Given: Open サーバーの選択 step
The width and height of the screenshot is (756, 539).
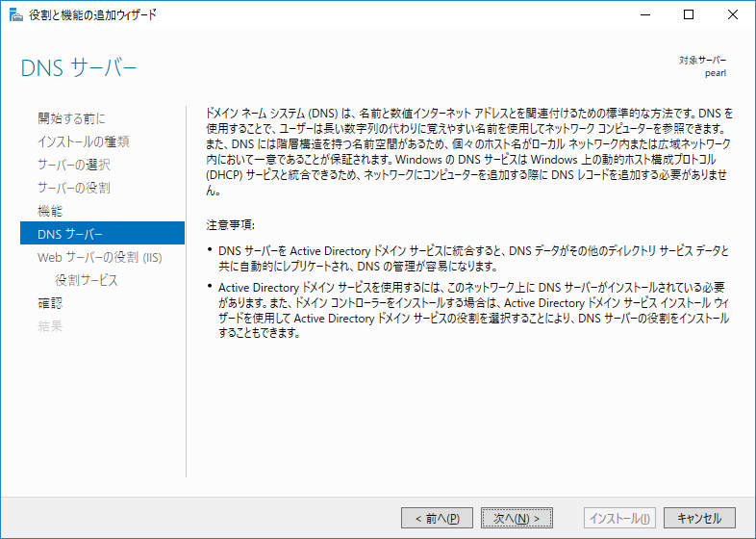Looking at the screenshot, I should (x=74, y=165).
